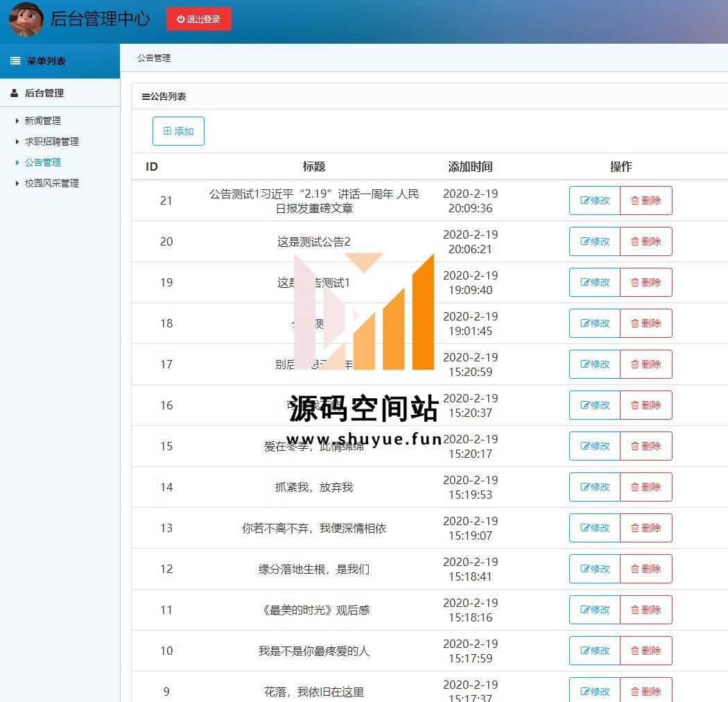Click the trash icon in row 13
This screenshot has height=702, width=728.
click(634, 528)
